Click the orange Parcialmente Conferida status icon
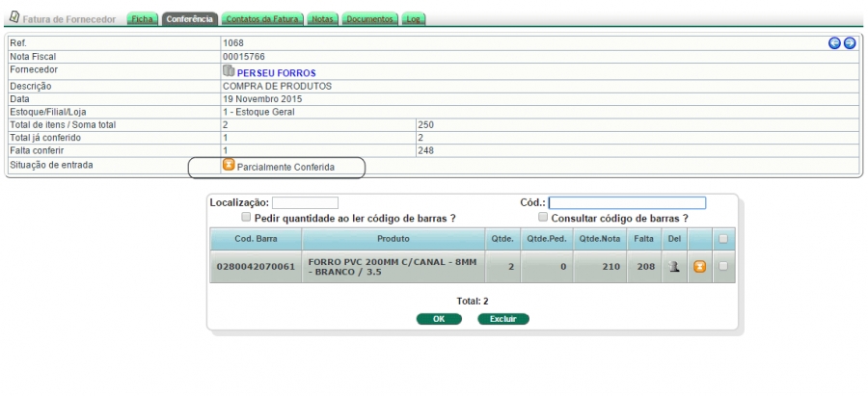Viewport: 868px width, 396px height. (x=229, y=165)
